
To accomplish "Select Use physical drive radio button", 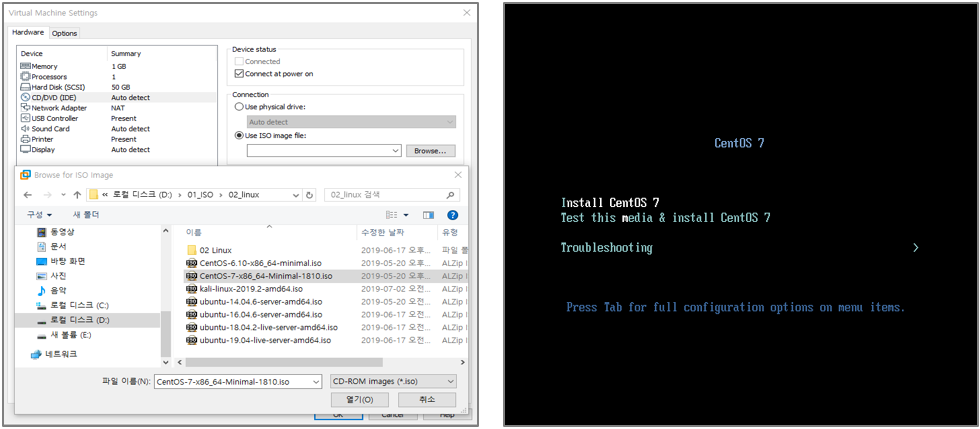I will tap(239, 107).
